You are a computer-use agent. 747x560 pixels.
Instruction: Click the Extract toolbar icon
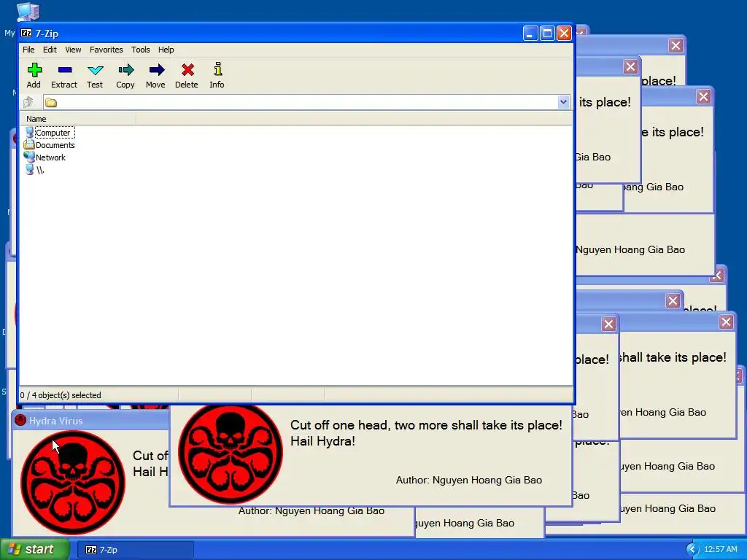point(64,70)
